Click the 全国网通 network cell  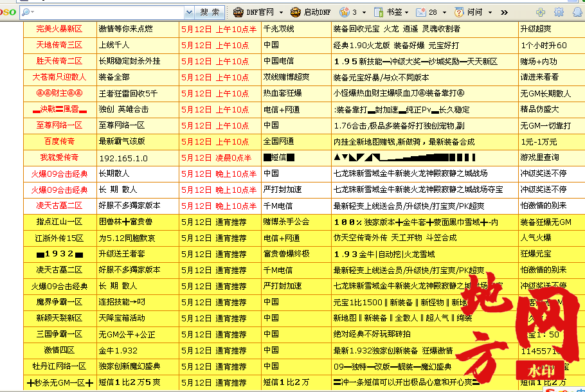279,141
